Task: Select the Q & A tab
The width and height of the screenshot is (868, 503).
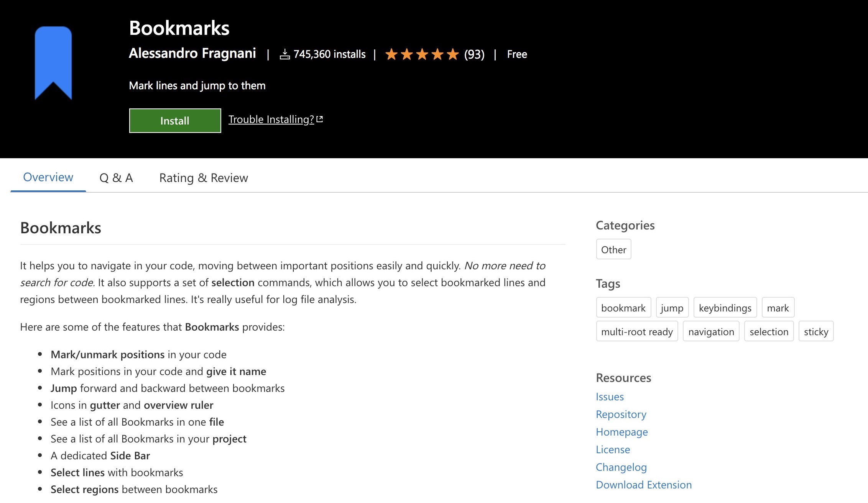Action: point(116,177)
